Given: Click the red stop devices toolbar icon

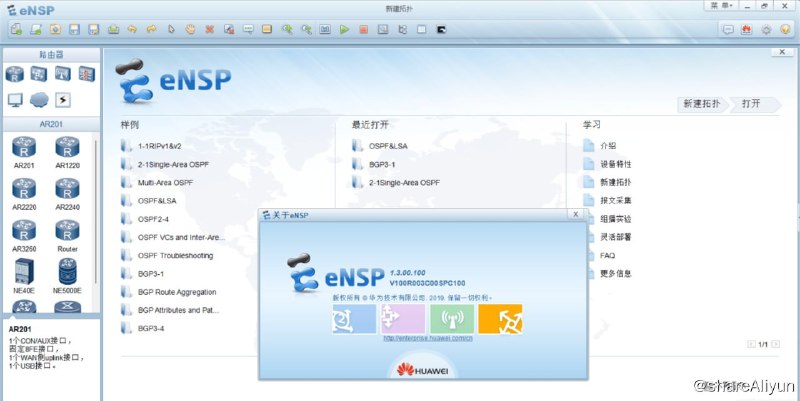Looking at the screenshot, I should click(363, 29).
